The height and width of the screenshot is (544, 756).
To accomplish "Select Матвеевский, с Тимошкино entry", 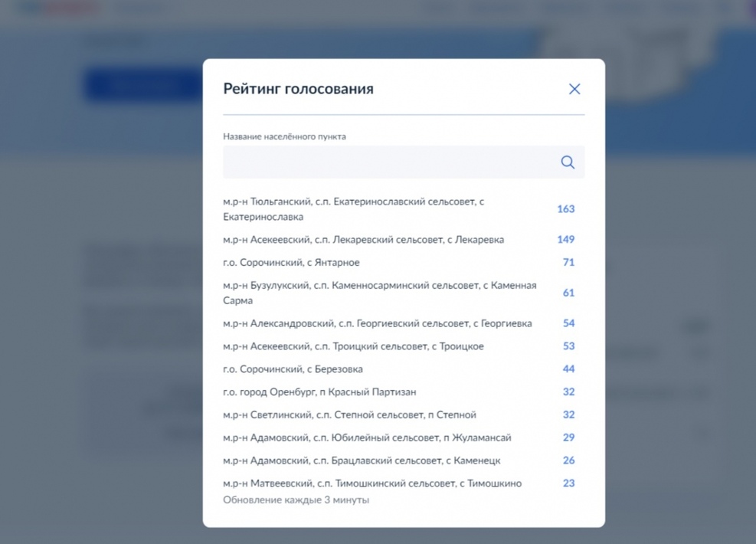I will click(x=372, y=483).
